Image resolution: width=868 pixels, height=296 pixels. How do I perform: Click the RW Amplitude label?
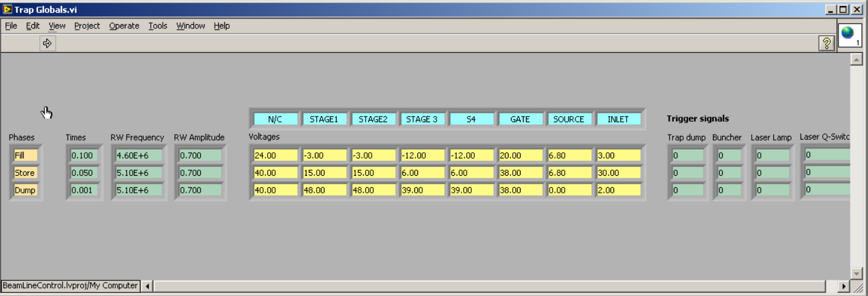[x=199, y=138]
